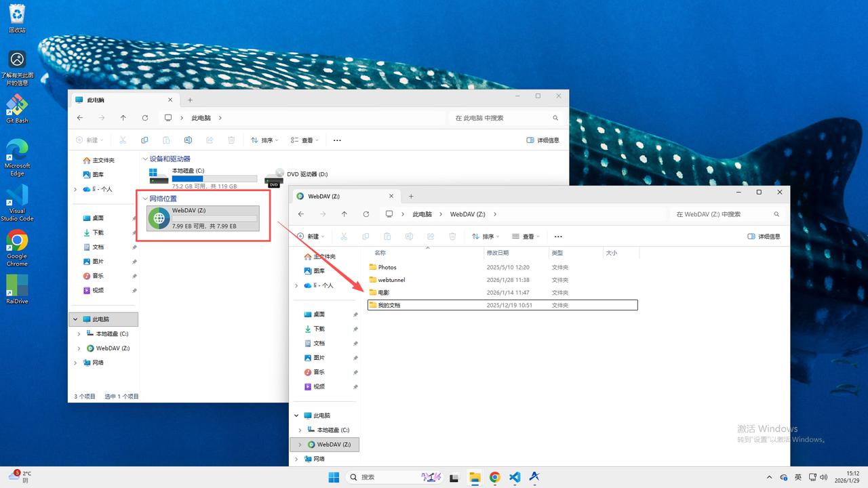Screen dimensions: 868x488
Task: Open the taskbar clock showing 15:12
Action: pos(848,477)
